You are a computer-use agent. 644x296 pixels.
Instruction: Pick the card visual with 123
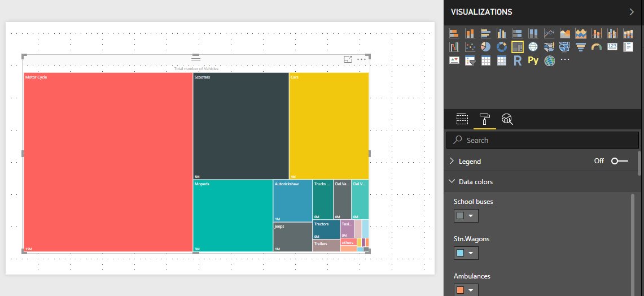point(612,47)
